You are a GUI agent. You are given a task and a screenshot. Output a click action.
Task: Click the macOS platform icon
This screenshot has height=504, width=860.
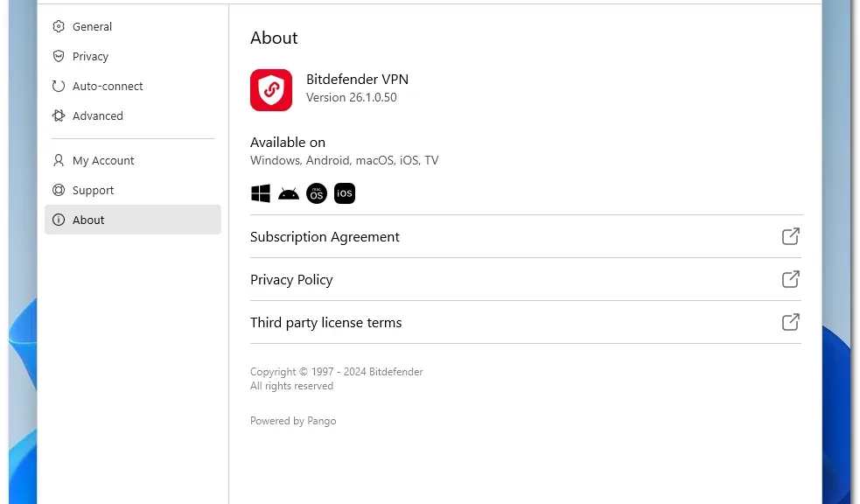click(x=317, y=193)
